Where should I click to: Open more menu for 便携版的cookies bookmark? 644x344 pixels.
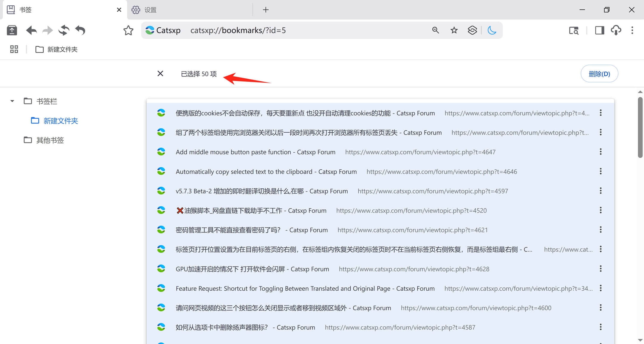point(600,113)
